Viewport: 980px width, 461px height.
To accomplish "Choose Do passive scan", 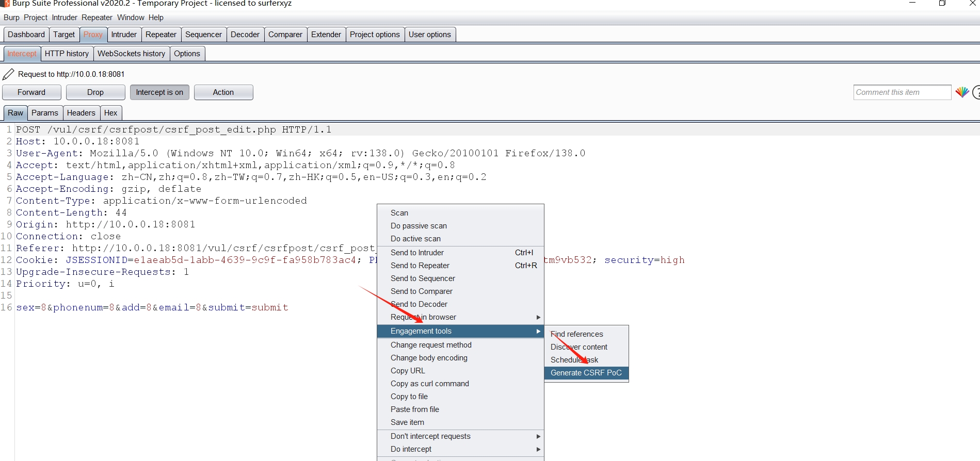I will (460, 226).
